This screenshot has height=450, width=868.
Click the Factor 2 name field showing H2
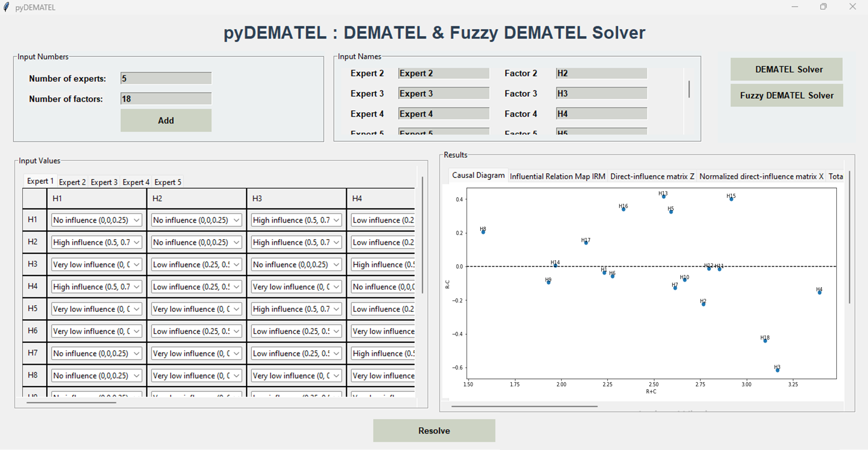click(601, 73)
